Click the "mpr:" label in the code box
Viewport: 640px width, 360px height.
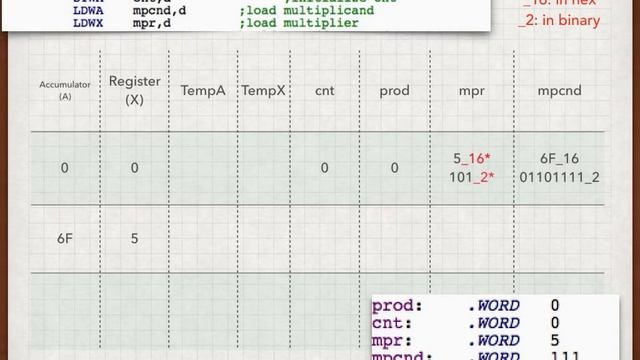[392, 340]
